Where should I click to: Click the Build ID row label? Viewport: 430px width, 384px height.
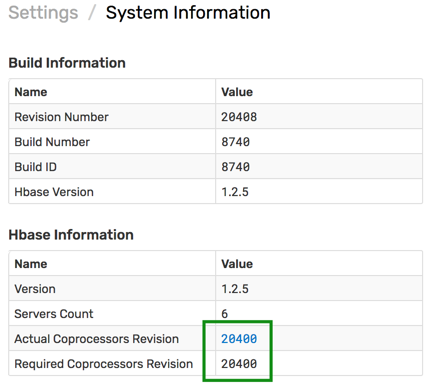click(35, 167)
